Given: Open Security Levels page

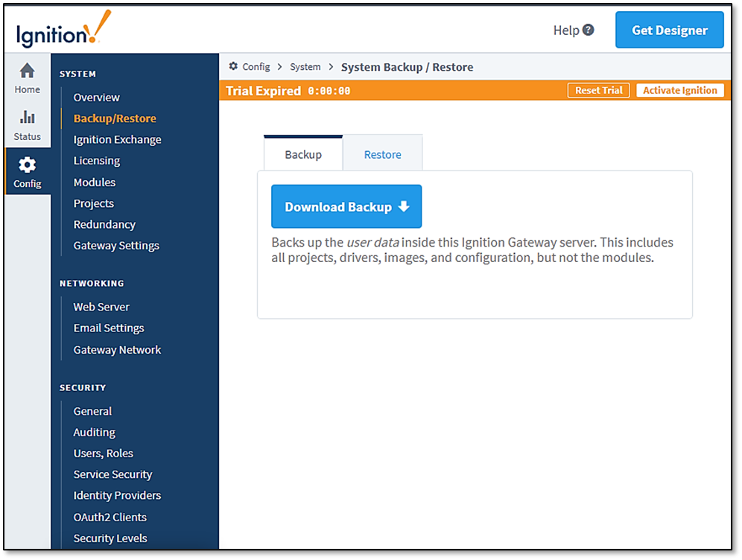Looking at the screenshot, I should [x=110, y=538].
